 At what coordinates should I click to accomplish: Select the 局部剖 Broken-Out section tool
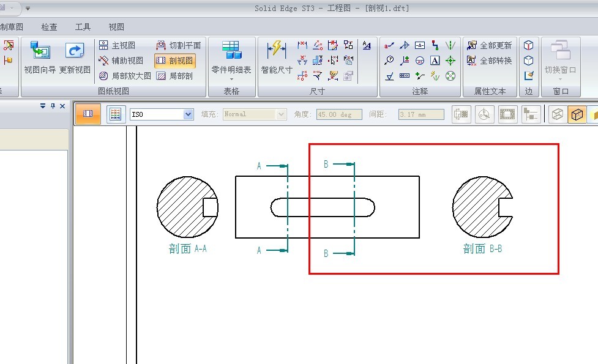click(x=174, y=76)
